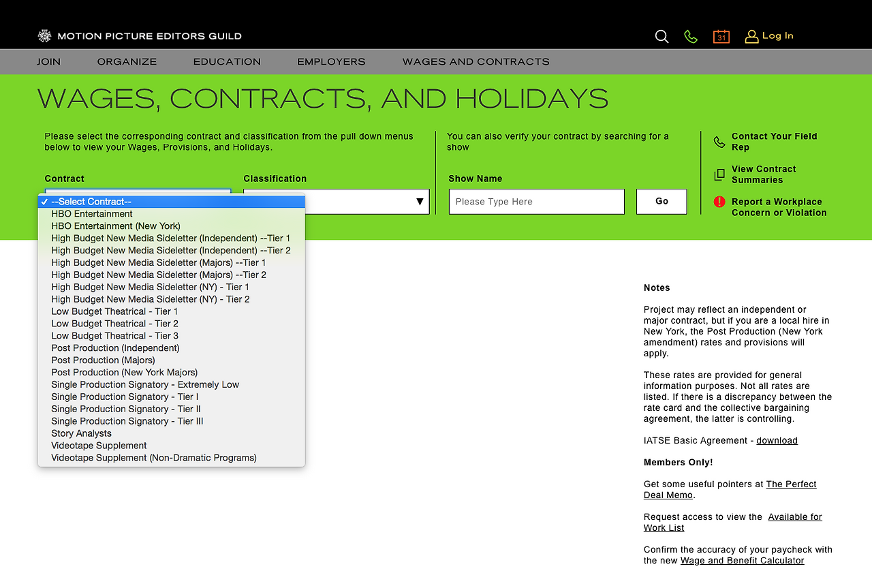Select High Budget New Media (NY) Tier 1
Image resolution: width=872 pixels, height=588 pixels.
pos(172,288)
